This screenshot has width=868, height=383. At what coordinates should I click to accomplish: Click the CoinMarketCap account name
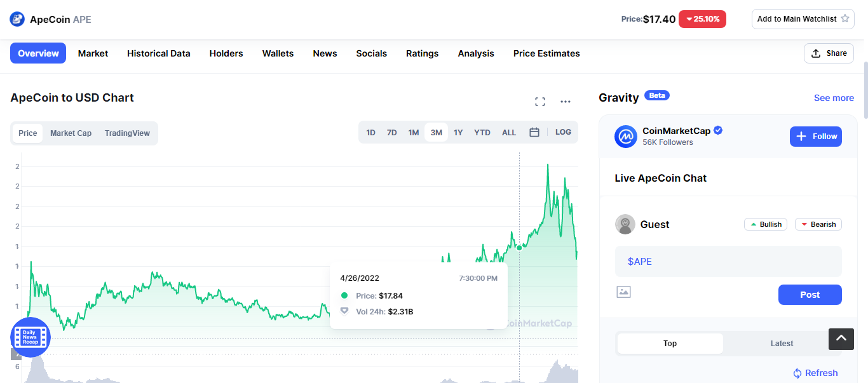pyautogui.click(x=676, y=131)
